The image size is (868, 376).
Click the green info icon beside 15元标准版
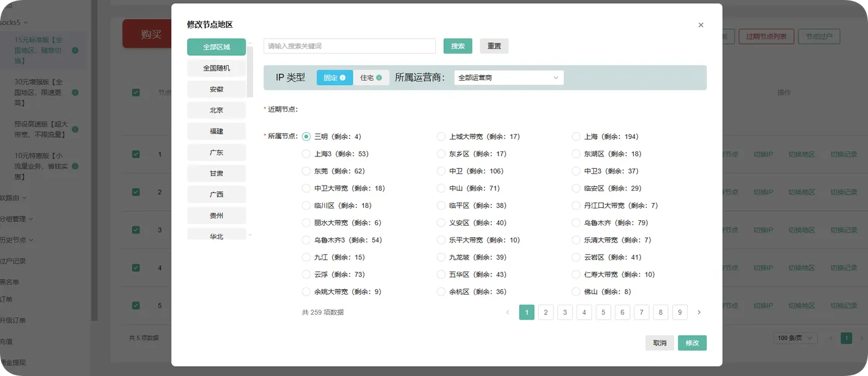click(75, 50)
